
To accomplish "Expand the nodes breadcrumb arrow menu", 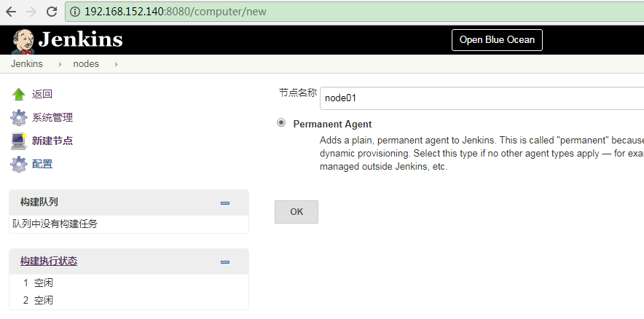I will tap(116, 64).
